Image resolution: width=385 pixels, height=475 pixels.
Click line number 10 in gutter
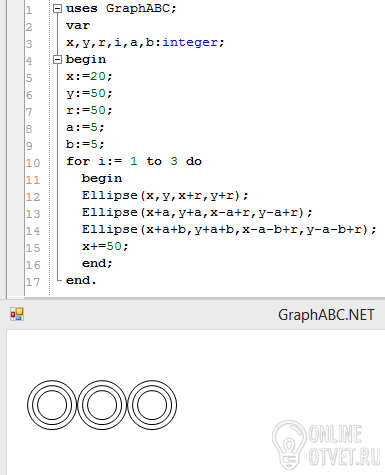pyautogui.click(x=33, y=163)
